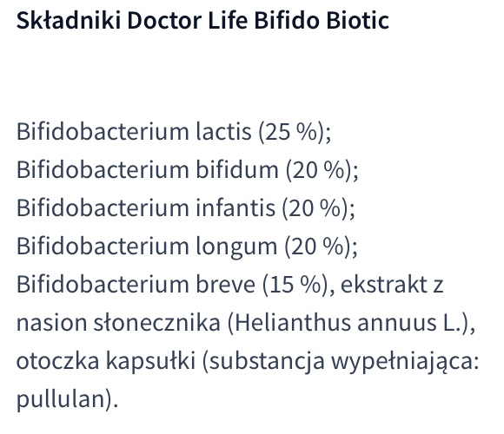Click the word 'longum' in the ingredient list
This screenshot has height=434, width=504.
pyautogui.click(x=236, y=247)
